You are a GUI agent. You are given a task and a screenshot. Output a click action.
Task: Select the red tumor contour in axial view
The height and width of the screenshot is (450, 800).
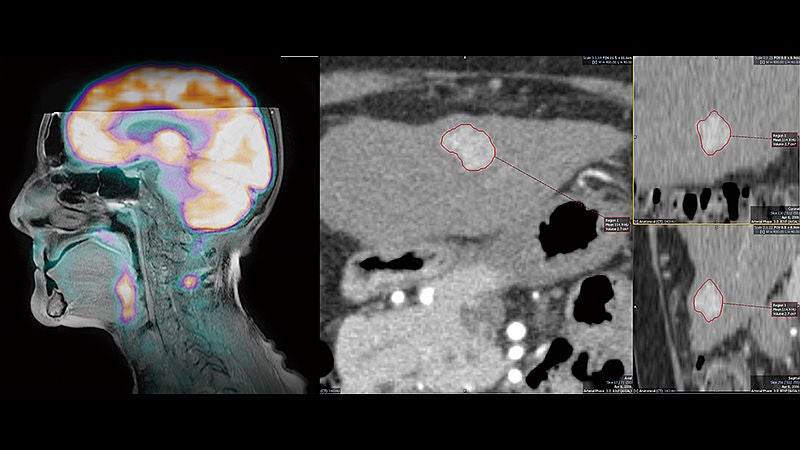pos(468,147)
